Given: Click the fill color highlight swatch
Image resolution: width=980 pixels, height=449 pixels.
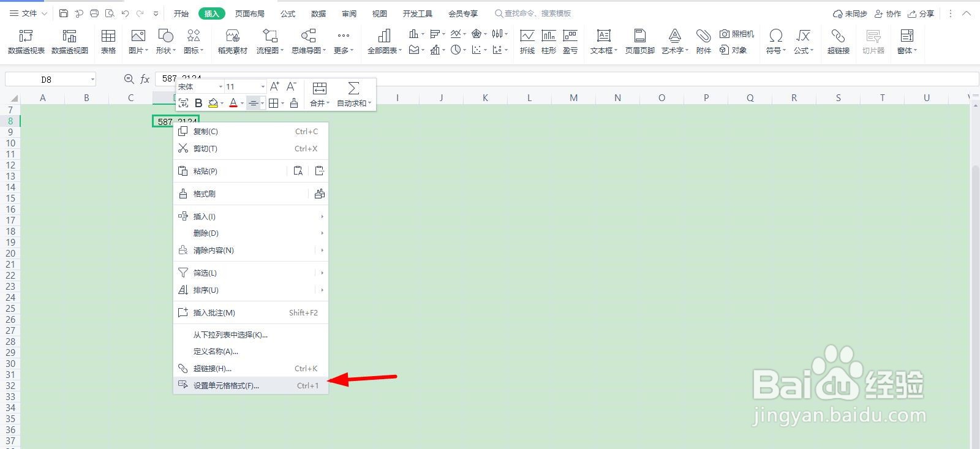Looking at the screenshot, I should tap(213, 103).
